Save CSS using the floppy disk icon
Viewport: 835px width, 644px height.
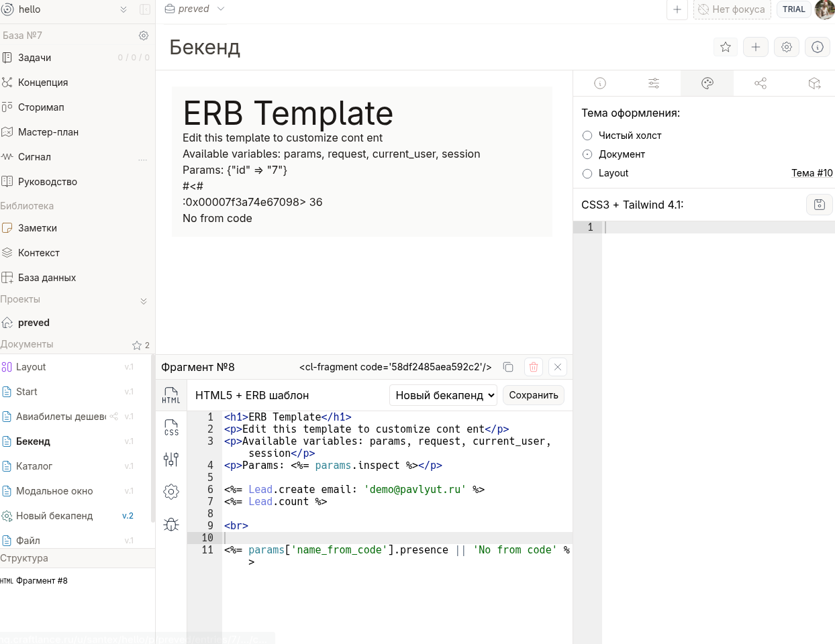point(819,205)
